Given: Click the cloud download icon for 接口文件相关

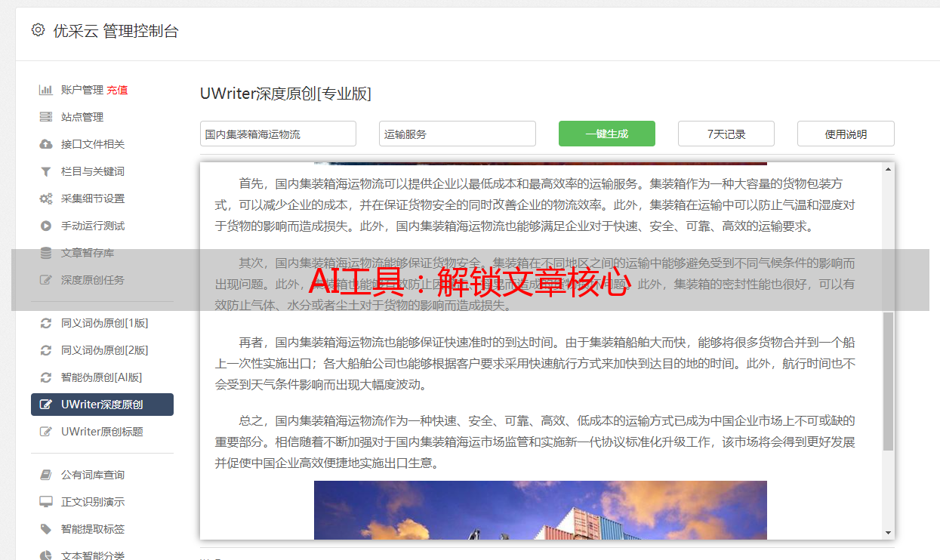Looking at the screenshot, I should tap(46, 144).
